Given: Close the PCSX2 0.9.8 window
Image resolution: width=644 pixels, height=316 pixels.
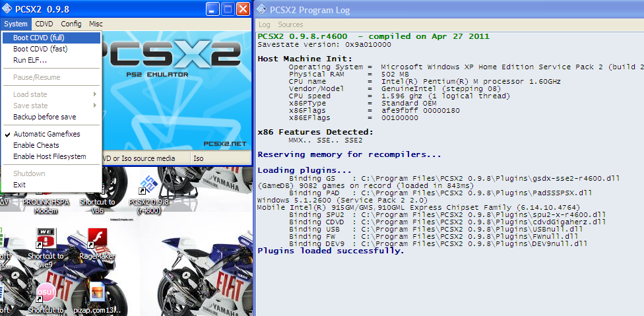Looking at the screenshot, I should tap(243, 9).
